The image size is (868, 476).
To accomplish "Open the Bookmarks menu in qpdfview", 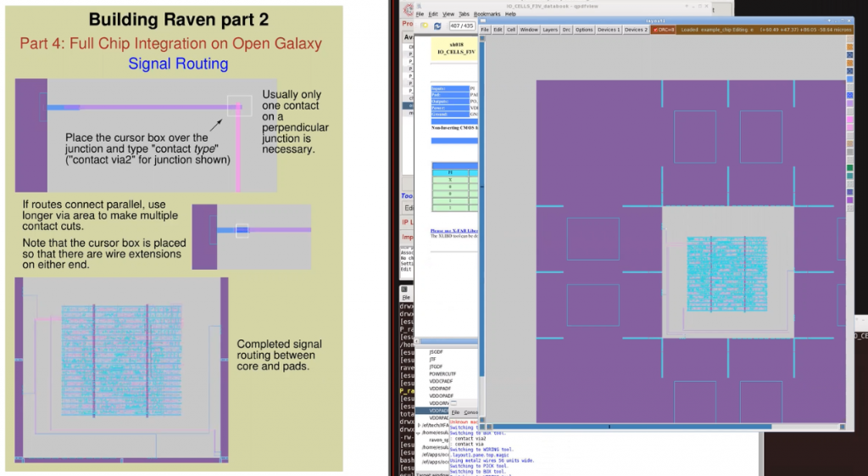I will (487, 14).
